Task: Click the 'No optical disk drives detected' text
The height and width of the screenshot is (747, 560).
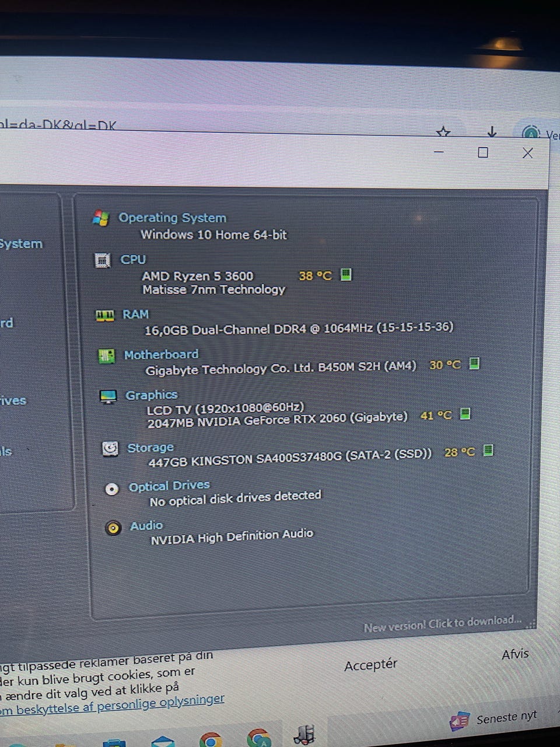Action: [x=236, y=498]
